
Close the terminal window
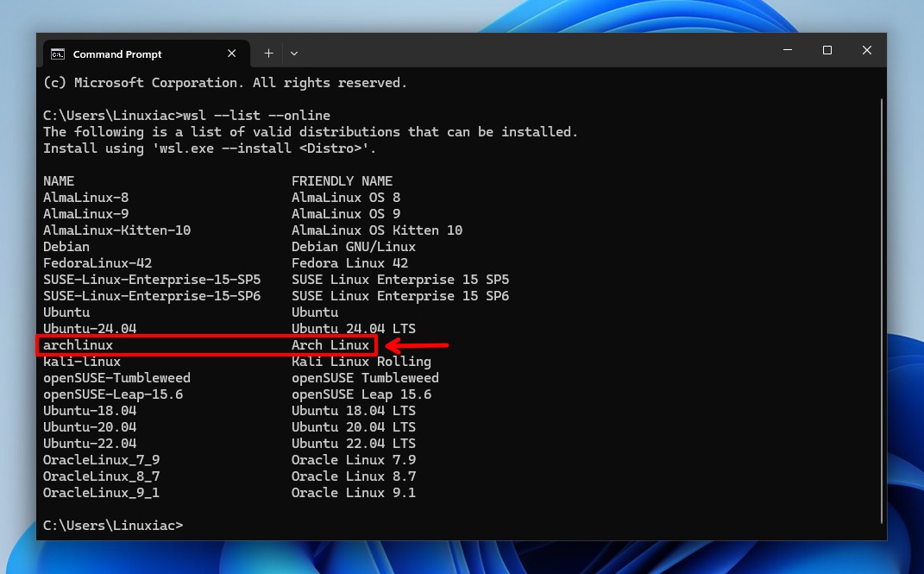867,50
